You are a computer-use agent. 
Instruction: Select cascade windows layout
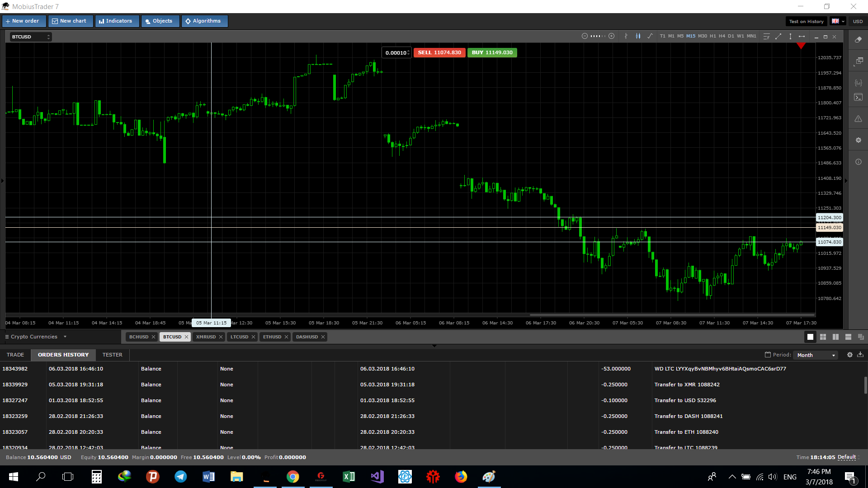(861, 337)
